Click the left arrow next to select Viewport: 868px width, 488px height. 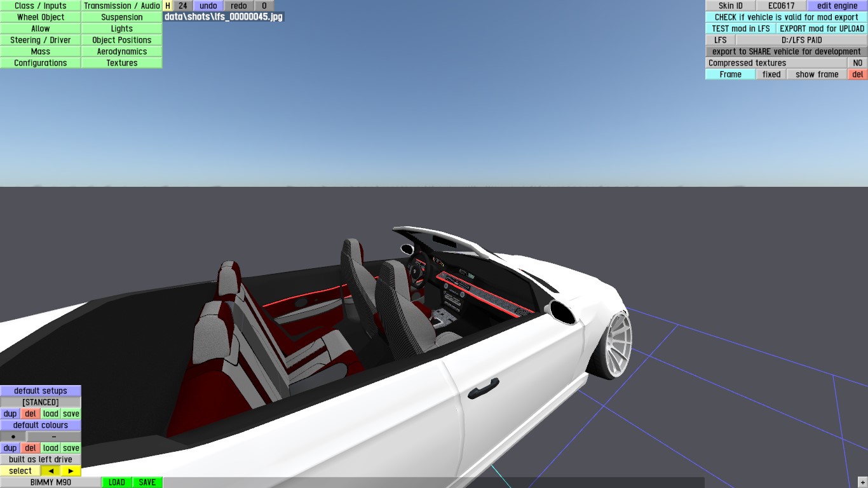click(51, 471)
